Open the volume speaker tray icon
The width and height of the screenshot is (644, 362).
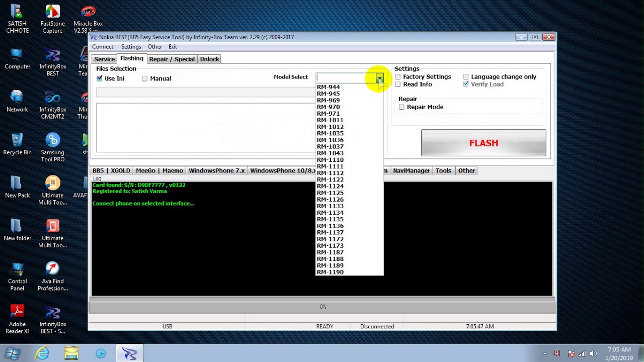point(593,354)
